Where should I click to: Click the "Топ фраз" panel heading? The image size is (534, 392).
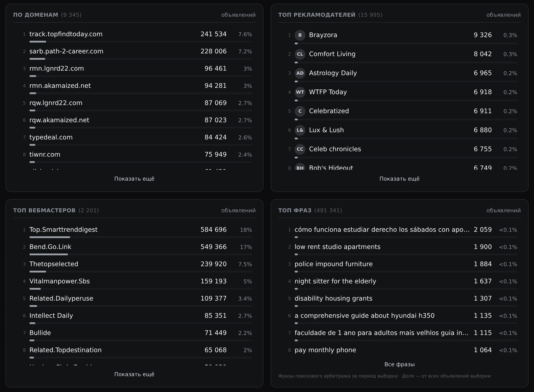[x=295, y=210]
